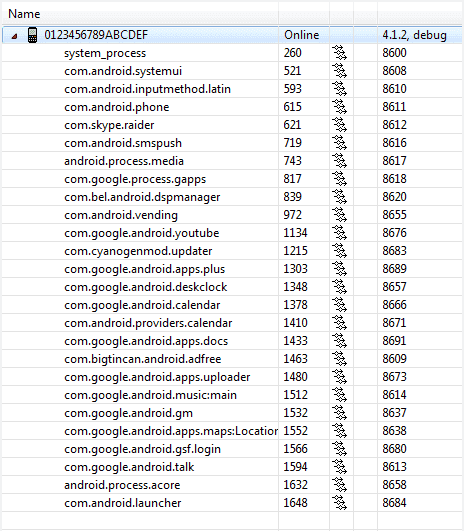The width and height of the screenshot is (464, 531).
Task: Click debug icon for com.google.android.youtube
Action: [x=339, y=233]
